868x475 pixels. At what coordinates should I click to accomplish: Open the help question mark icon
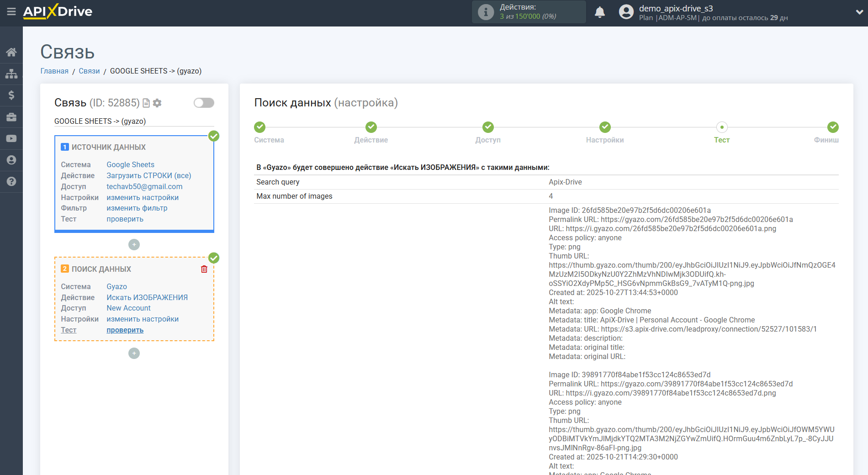[x=11, y=181]
